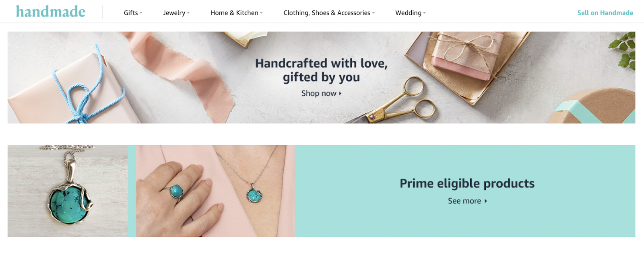This screenshot has height=257, width=644.
Task: Open the Home & Kitchen menu
Action: coord(236,13)
